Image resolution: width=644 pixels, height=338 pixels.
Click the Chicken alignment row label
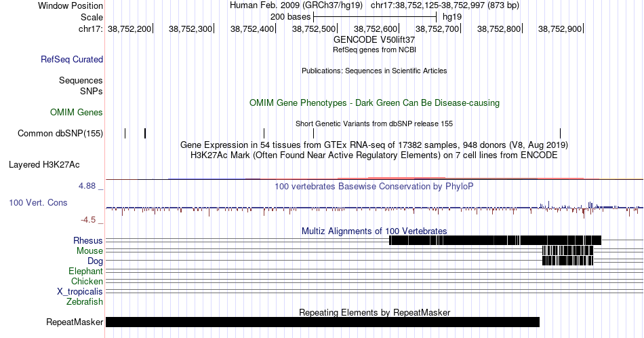pos(87,281)
